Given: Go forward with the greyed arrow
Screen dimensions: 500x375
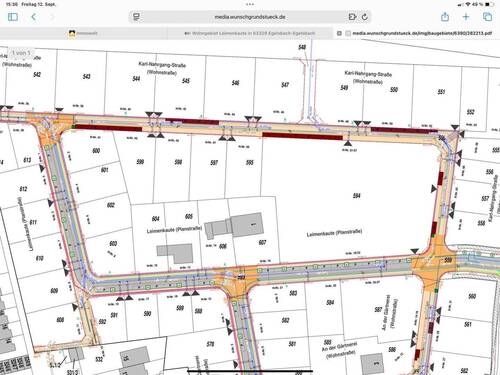Looking at the screenshot, I should (52, 17).
